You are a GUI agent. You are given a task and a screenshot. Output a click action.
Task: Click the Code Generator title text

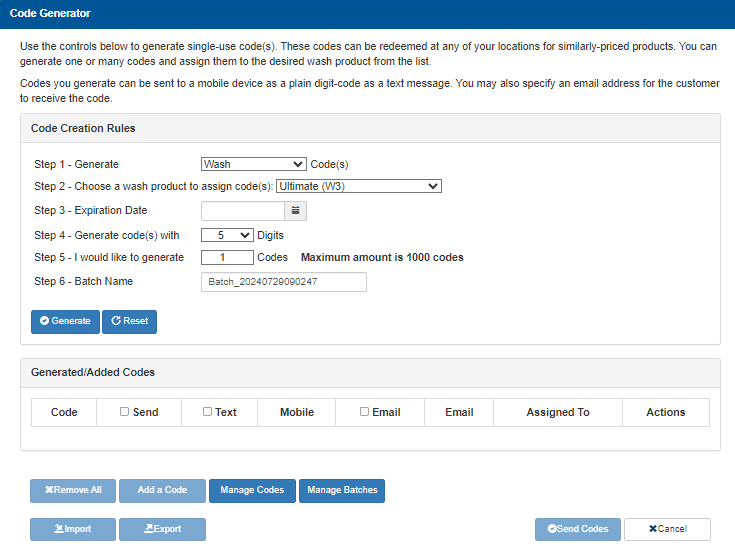(x=50, y=13)
